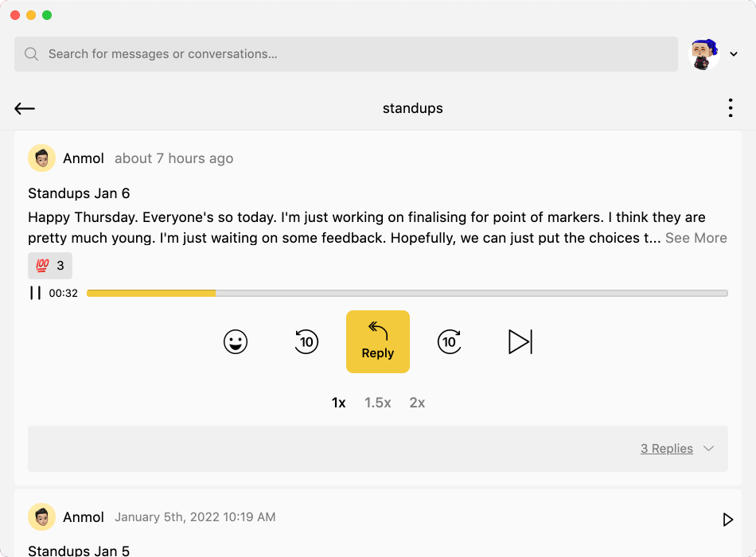Image resolution: width=756 pixels, height=557 pixels.
Task: Pause the Standups Jan 6 audio
Action: (35, 293)
